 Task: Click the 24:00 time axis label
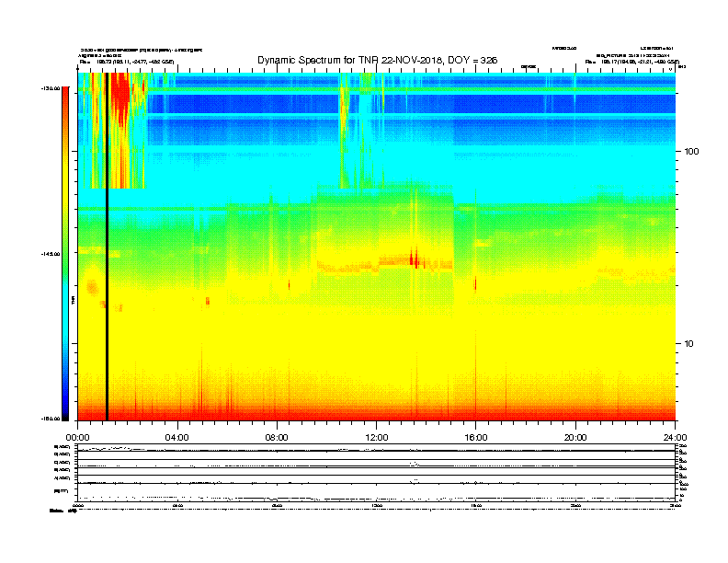(675, 438)
